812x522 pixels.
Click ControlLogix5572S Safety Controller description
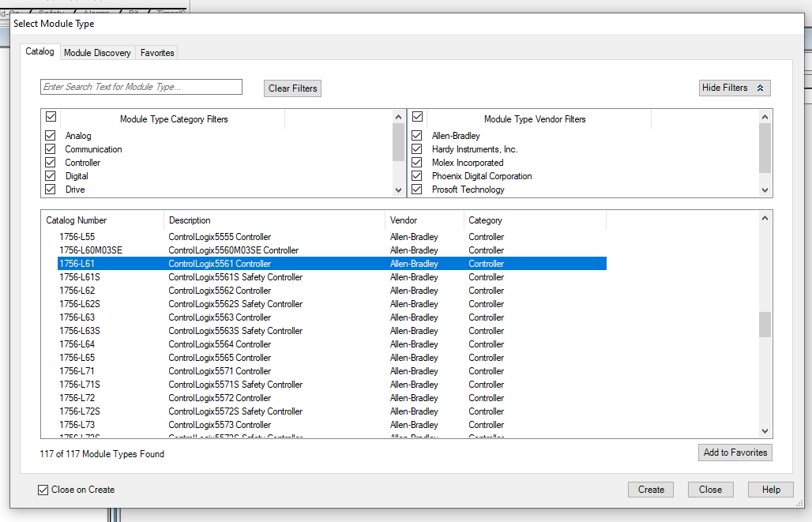pyautogui.click(x=235, y=412)
